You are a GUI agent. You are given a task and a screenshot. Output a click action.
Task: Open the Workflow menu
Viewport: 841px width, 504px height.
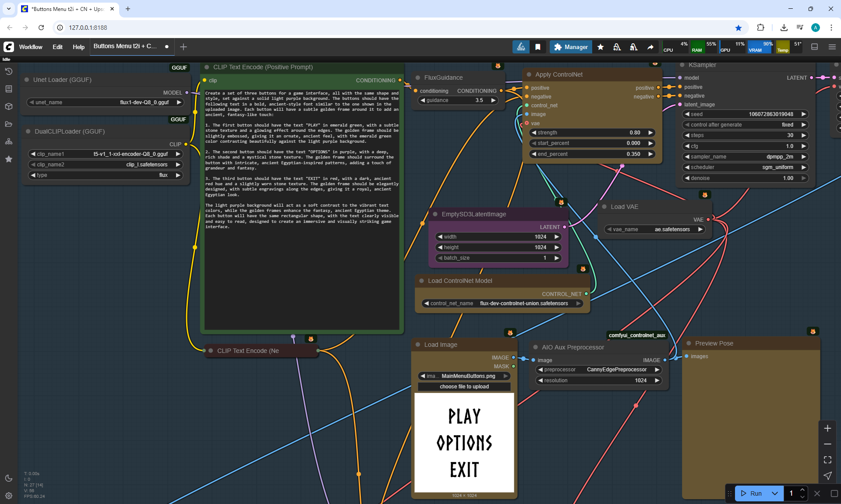click(31, 47)
